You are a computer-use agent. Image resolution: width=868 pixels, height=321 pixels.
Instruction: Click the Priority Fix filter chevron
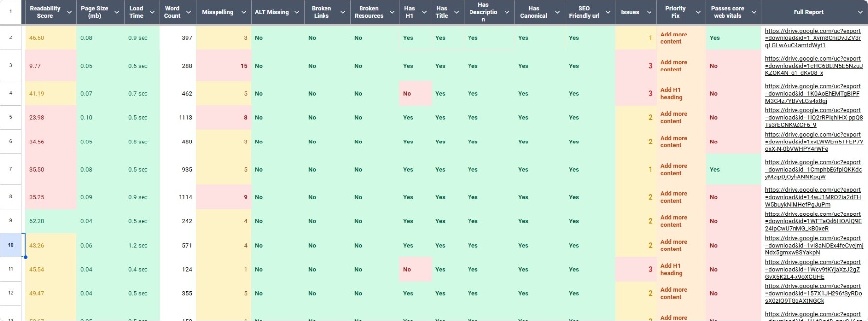698,12
